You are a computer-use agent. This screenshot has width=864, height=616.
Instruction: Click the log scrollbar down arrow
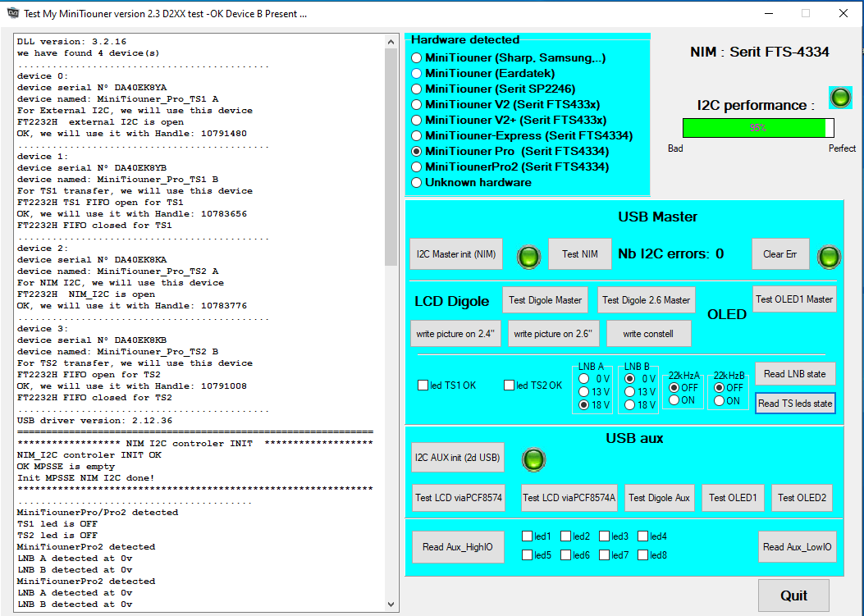[391, 604]
